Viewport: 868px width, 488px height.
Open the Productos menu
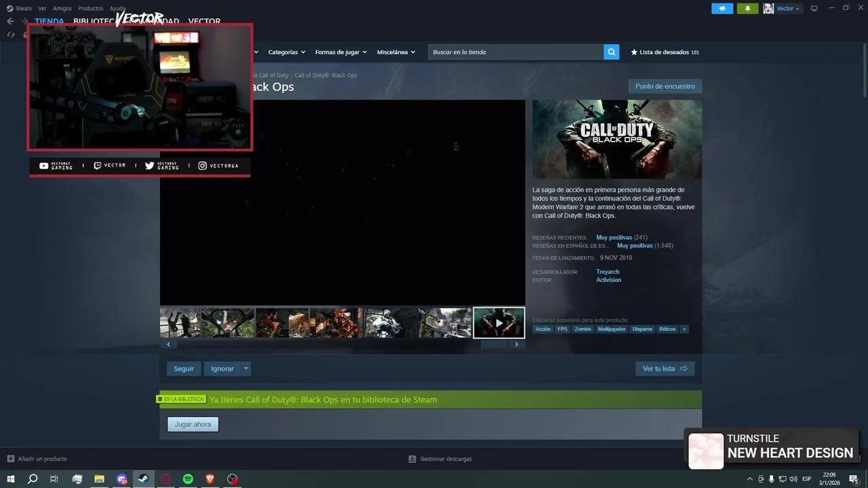point(91,8)
